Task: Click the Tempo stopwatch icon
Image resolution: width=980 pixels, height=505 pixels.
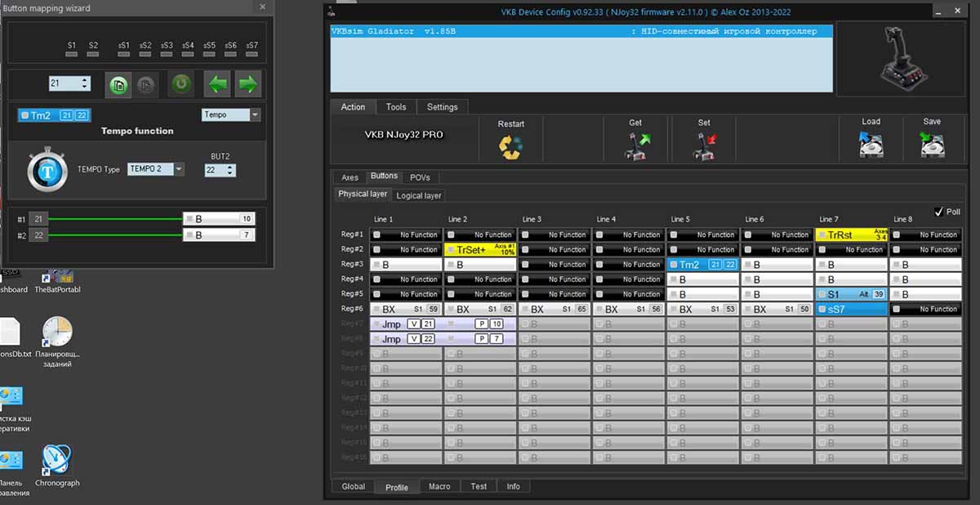Action: coord(47,170)
